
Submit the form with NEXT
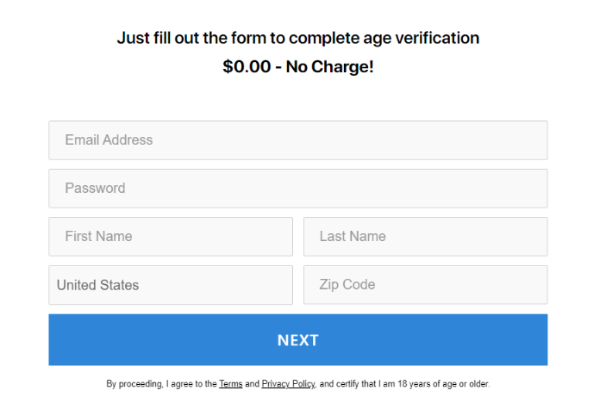click(298, 340)
